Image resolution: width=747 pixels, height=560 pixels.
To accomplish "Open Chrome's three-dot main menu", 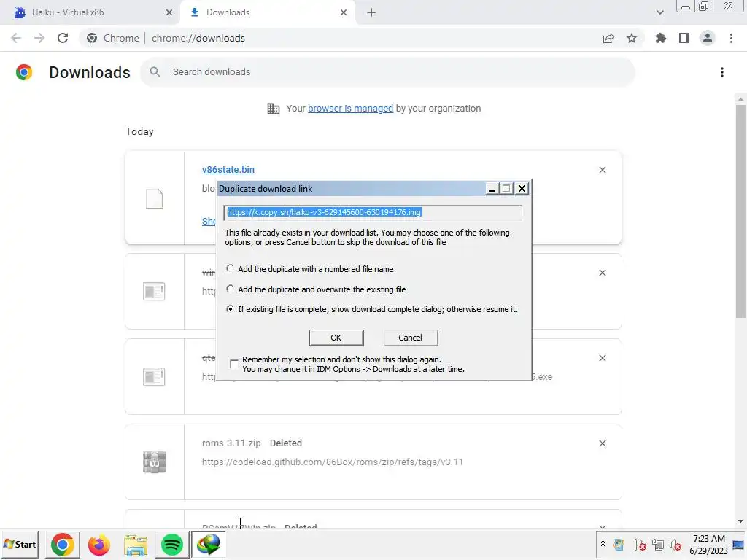I will point(731,38).
